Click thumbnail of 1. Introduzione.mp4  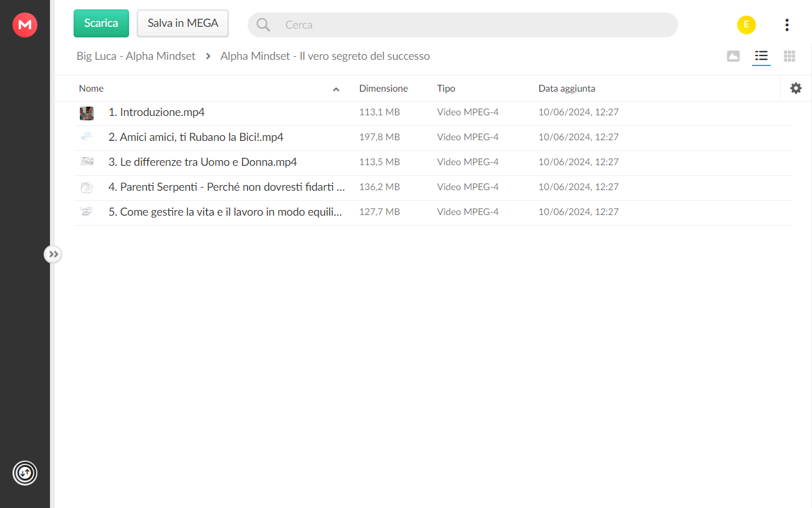click(x=87, y=113)
